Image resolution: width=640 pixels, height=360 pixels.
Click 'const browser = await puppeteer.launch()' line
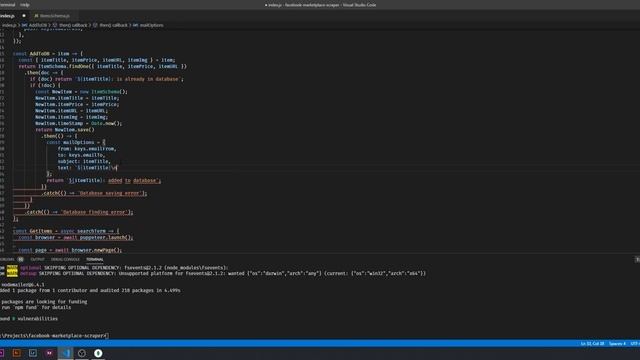76,237
